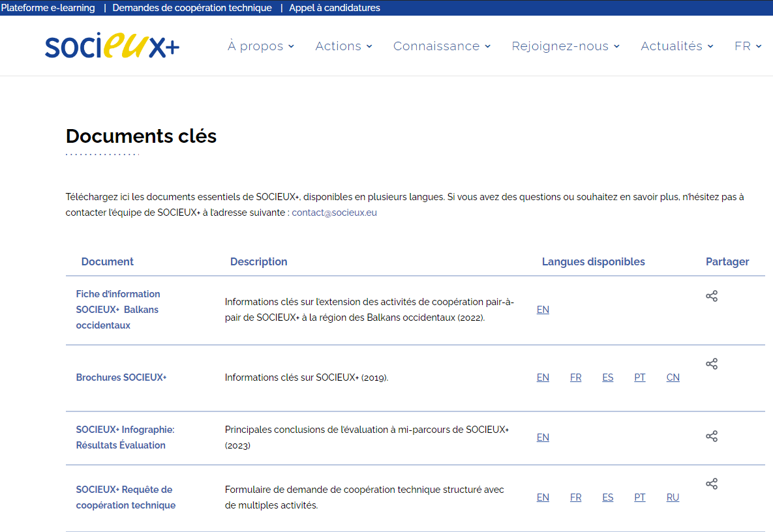Open the Fiche d'information SOCIEUX+ Balkans occidentaux
Viewport: 773px width, 532px height.
click(x=118, y=309)
